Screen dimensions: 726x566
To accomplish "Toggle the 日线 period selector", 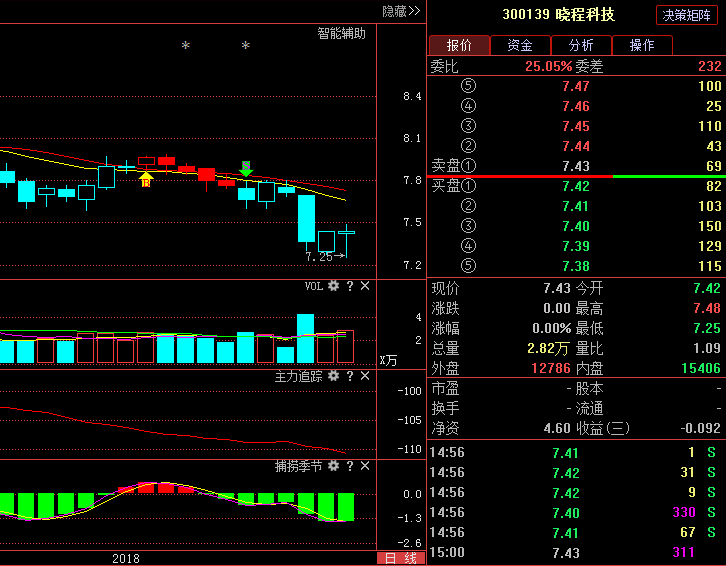I will point(400,558).
